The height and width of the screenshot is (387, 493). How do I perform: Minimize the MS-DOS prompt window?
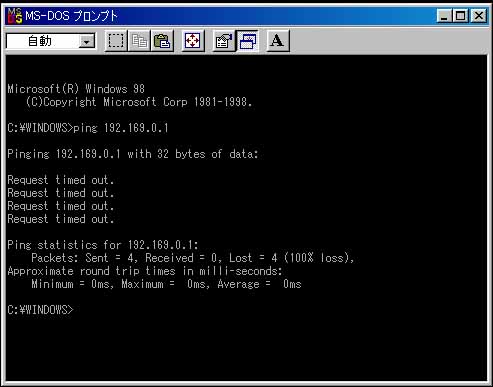click(x=444, y=16)
